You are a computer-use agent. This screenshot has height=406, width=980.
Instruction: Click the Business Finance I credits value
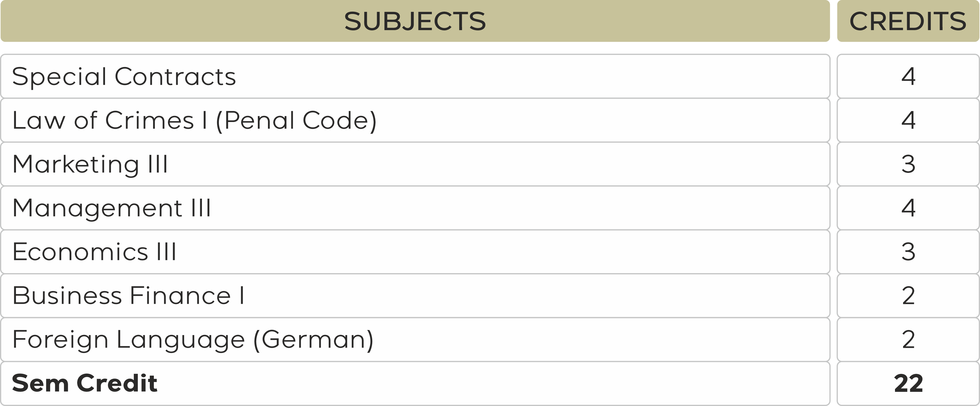pos(908,296)
